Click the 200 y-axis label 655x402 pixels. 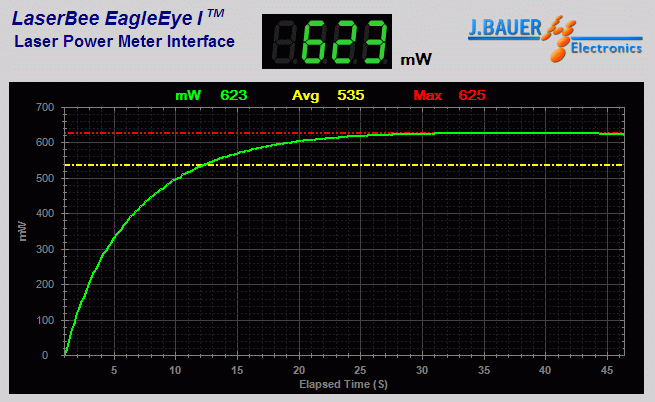coord(45,285)
